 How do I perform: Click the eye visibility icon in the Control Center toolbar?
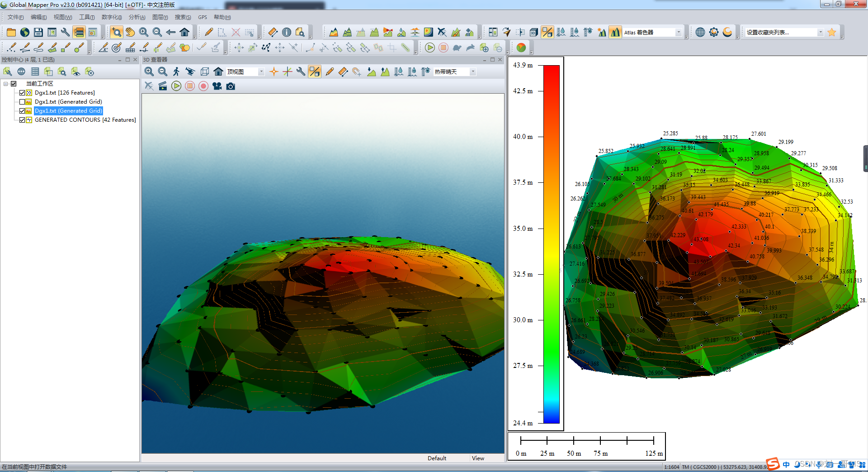coord(76,72)
